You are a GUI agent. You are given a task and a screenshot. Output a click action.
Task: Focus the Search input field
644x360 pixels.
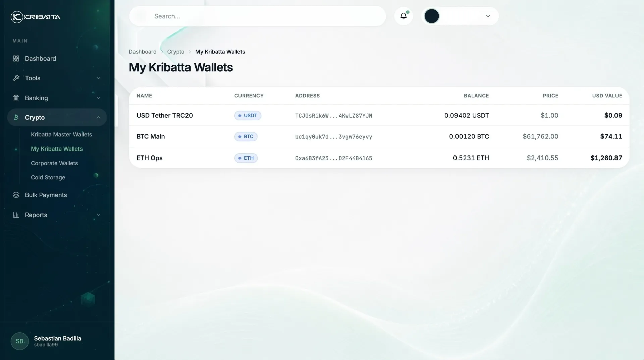pos(258,16)
